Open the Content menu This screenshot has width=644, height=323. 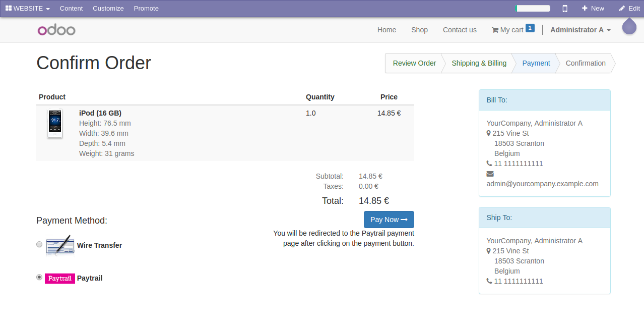(x=71, y=8)
